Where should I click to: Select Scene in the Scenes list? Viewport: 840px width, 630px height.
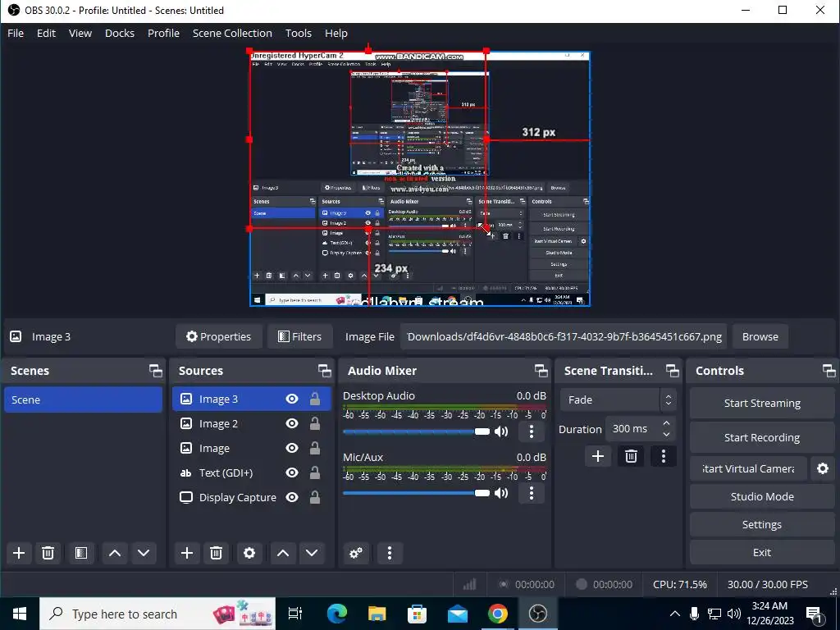click(x=83, y=399)
